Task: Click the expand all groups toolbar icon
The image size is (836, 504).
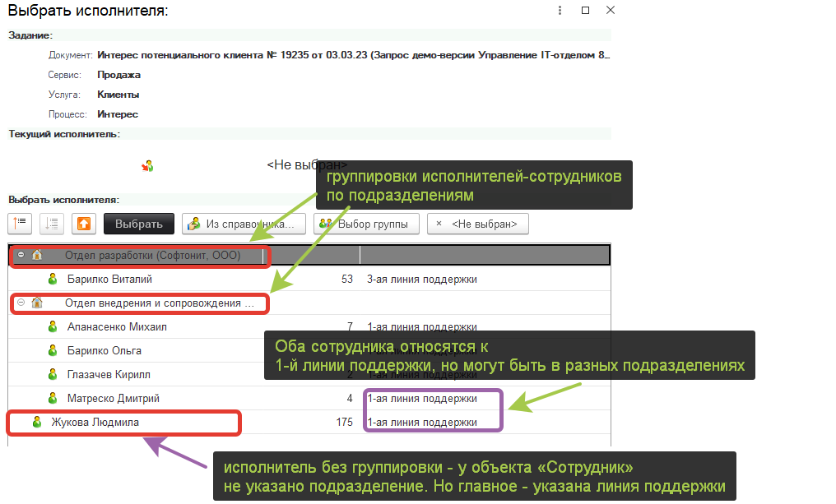Action: pyautogui.click(x=21, y=224)
